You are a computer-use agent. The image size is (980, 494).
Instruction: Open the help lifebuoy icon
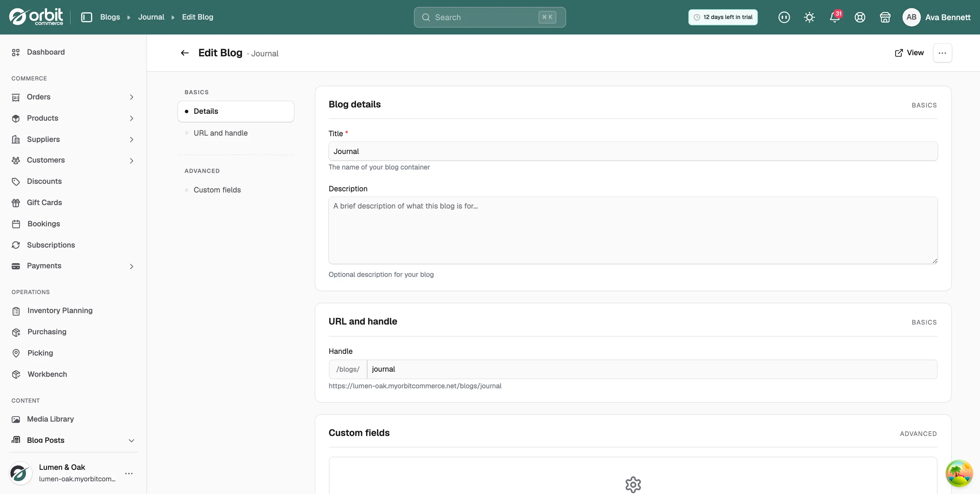(x=860, y=17)
